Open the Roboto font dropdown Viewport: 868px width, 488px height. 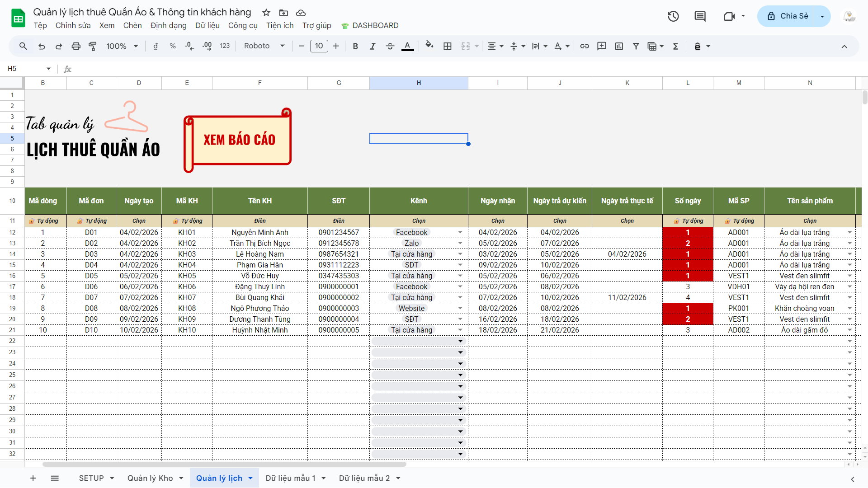[264, 46]
